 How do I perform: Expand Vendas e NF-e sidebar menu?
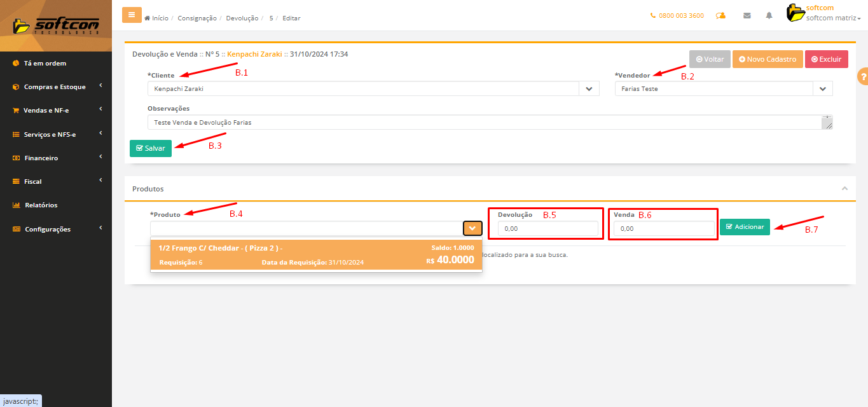[x=46, y=111]
